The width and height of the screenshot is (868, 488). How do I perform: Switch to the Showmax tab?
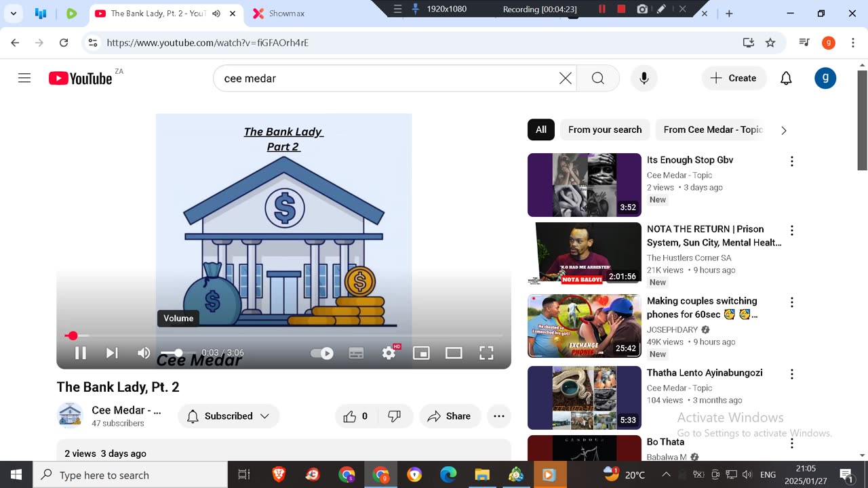point(286,14)
